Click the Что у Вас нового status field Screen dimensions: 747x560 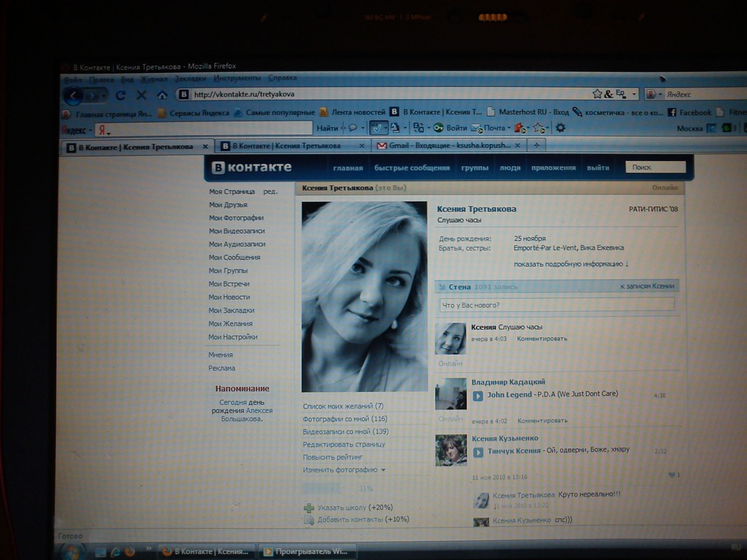click(556, 305)
